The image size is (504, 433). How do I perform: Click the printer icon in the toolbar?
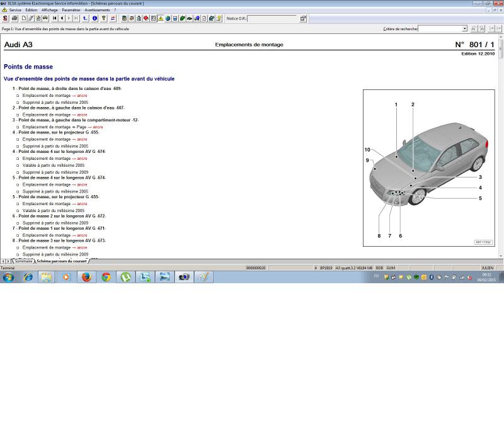coord(14,18)
